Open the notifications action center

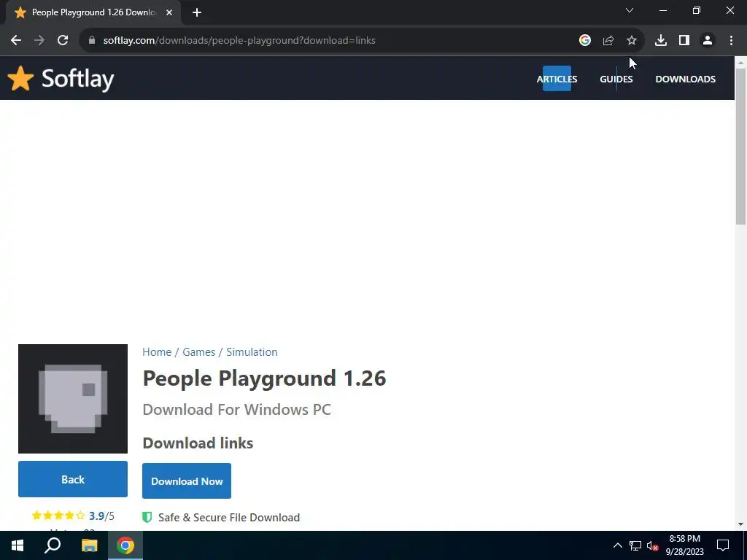point(723,545)
